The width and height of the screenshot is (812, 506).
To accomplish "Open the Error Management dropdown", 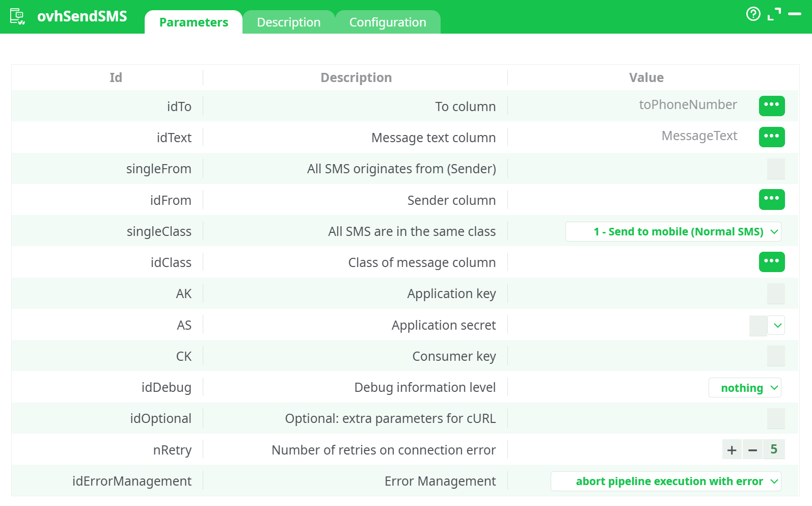I will [666, 481].
